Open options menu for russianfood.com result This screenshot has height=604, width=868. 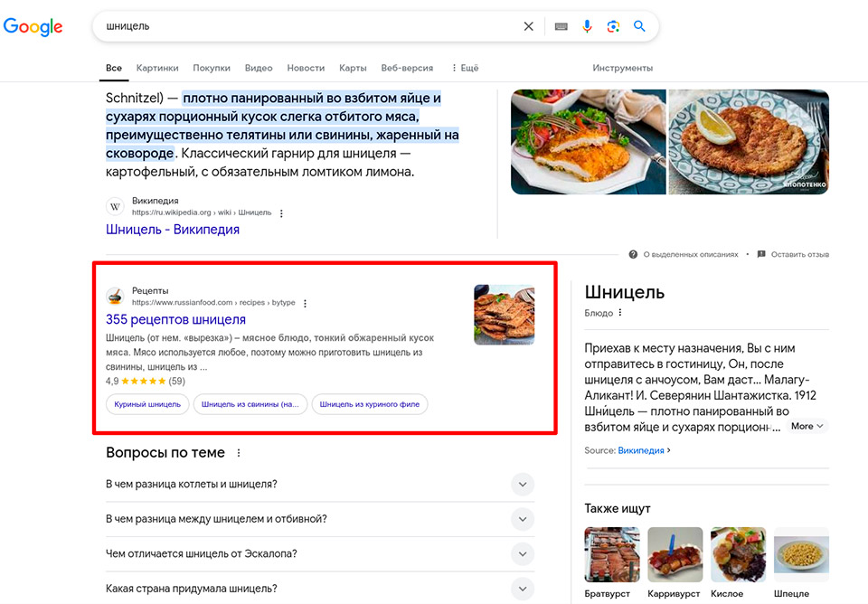[305, 304]
